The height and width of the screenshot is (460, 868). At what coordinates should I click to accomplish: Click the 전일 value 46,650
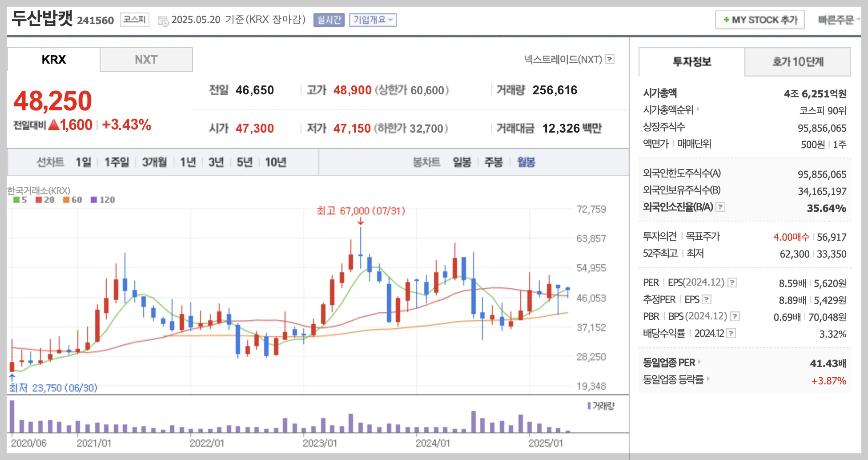[x=255, y=90]
